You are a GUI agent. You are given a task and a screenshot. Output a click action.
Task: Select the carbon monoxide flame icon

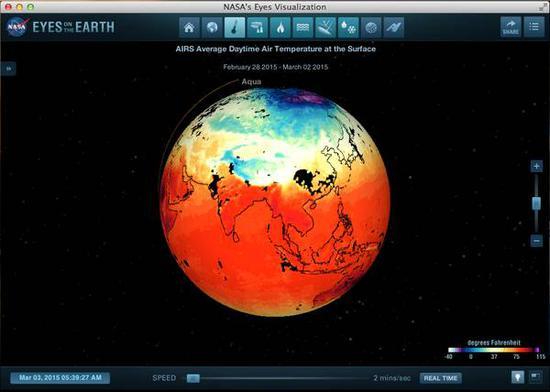point(280,27)
